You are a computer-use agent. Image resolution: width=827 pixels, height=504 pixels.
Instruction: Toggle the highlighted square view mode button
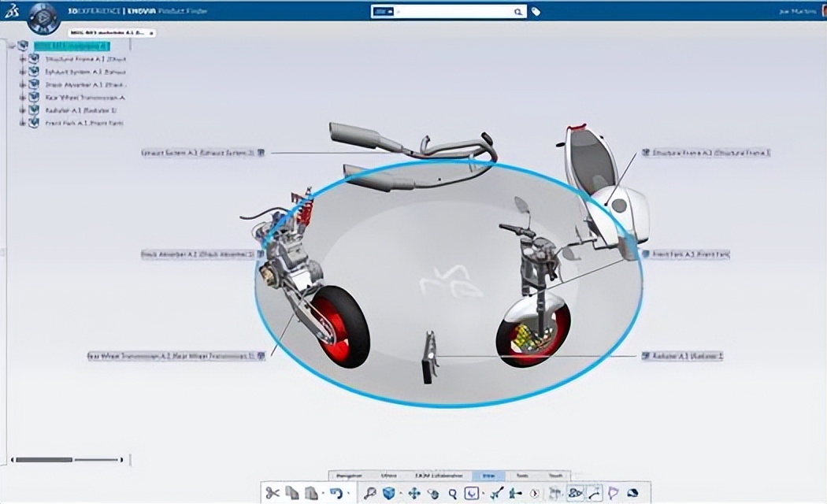click(471, 493)
